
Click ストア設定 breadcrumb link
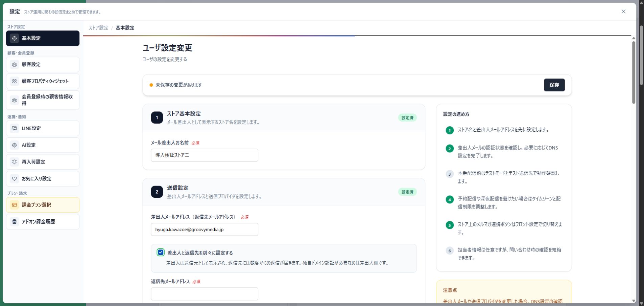pyautogui.click(x=98, y=28)
